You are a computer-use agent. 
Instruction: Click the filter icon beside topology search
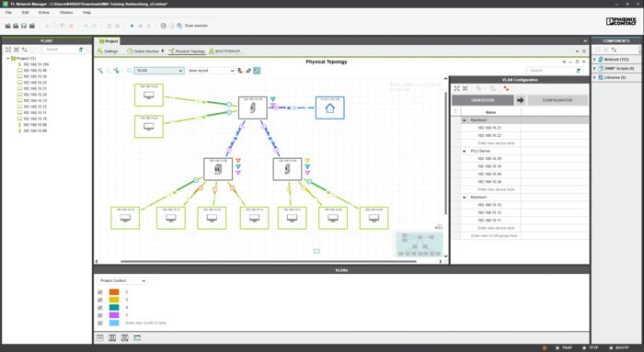click(x=579, y=71)
